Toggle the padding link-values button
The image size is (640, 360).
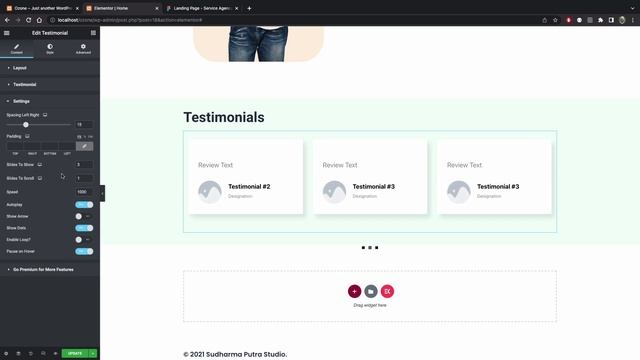click(x=84, y=146)
